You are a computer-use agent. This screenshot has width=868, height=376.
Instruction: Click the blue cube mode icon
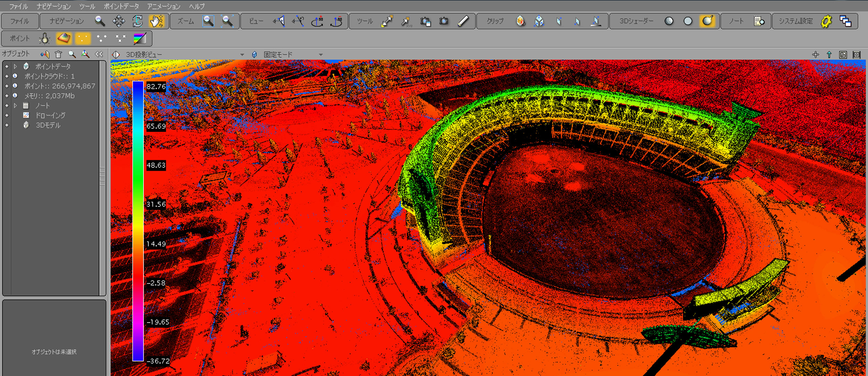point(254,55)
